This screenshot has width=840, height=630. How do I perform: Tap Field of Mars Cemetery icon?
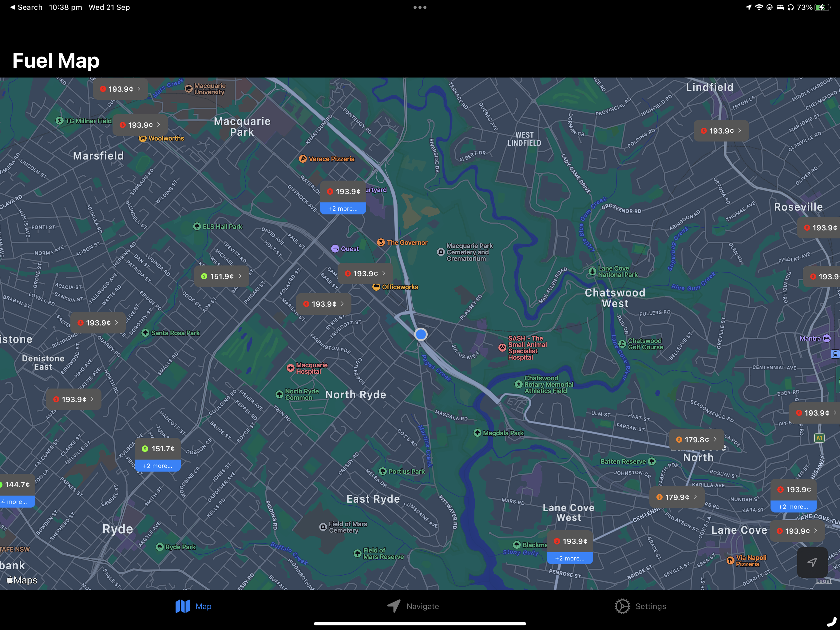[323, 527]
